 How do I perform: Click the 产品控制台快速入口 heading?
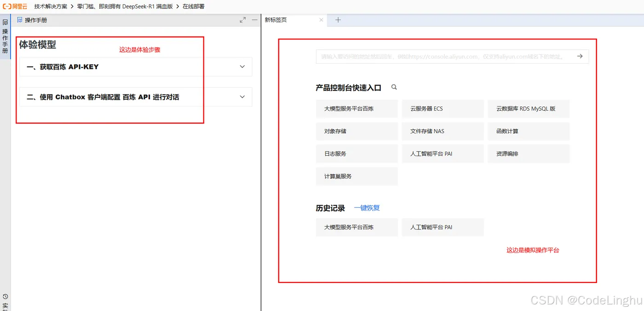click(349, 88)
